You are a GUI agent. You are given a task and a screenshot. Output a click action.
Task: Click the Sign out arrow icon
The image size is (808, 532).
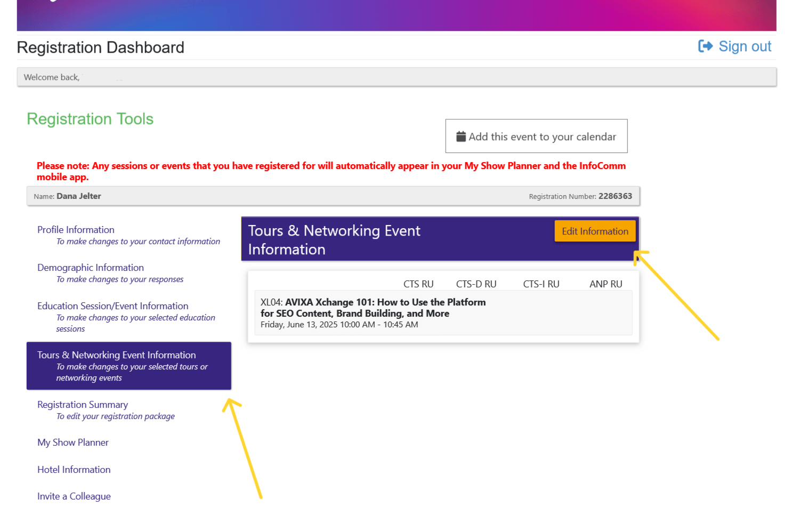[705, 46]
